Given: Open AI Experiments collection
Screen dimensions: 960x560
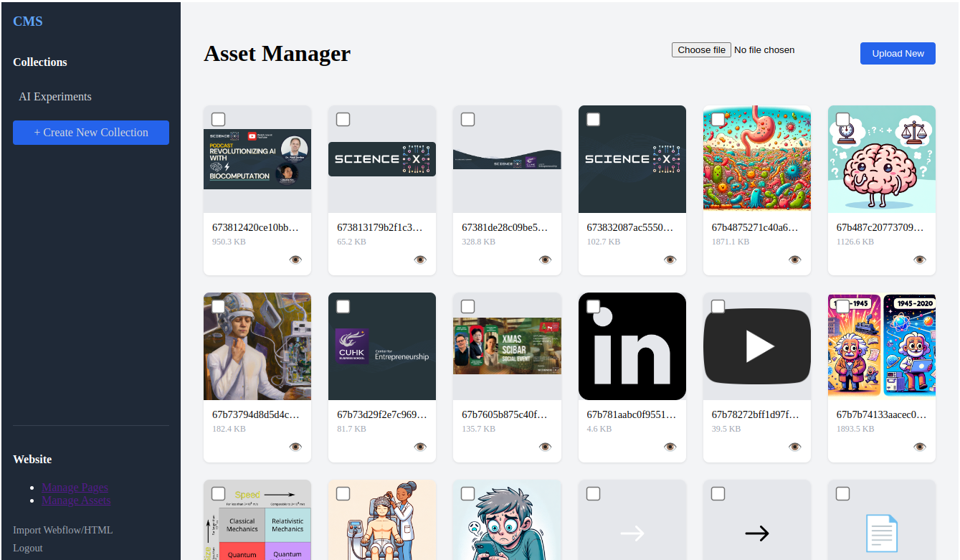Looking at the screenshot, I should pos(55,97).
